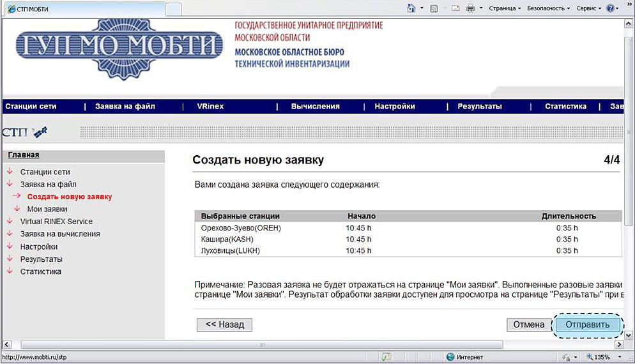Click the satellite icon next to СТП
The height and width of the screenshot is (364, 635).
click(x=40, y=132)
